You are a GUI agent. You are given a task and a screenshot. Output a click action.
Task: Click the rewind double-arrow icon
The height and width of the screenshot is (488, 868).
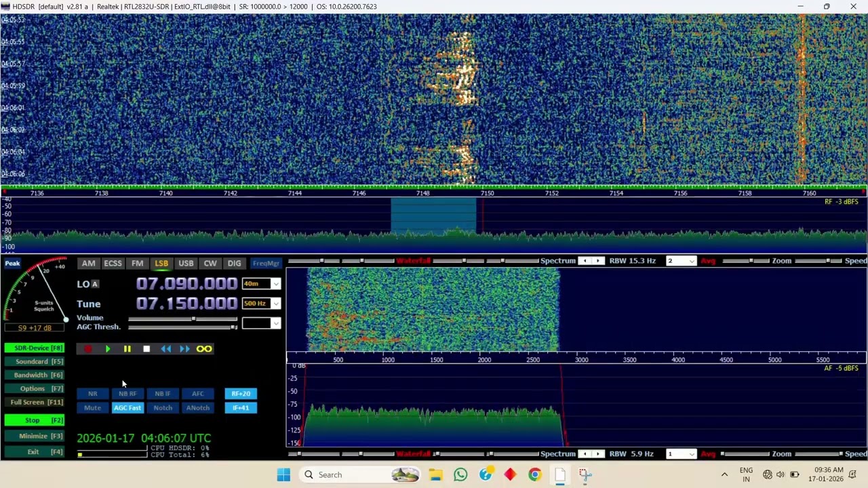[x=166, y=349]
